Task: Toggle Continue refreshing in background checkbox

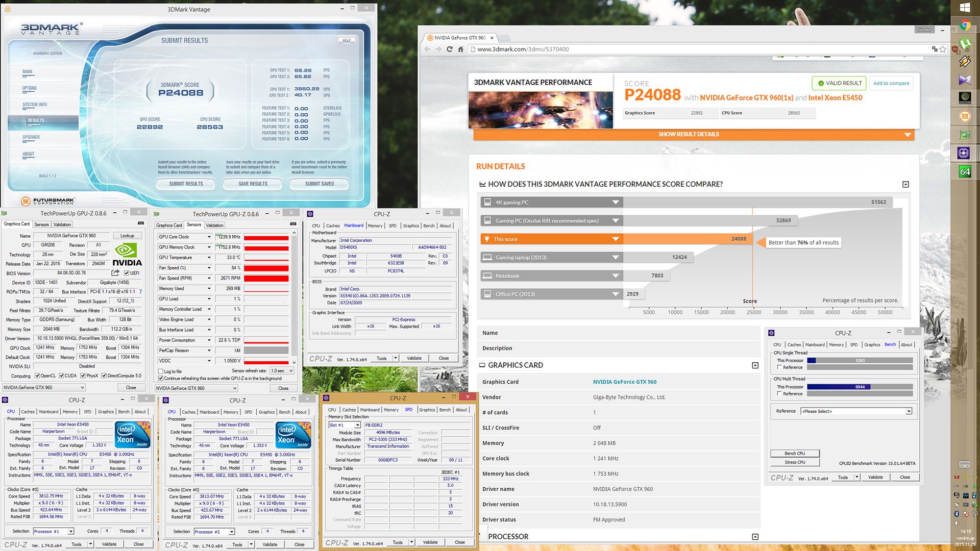Action: pos(161,379)
